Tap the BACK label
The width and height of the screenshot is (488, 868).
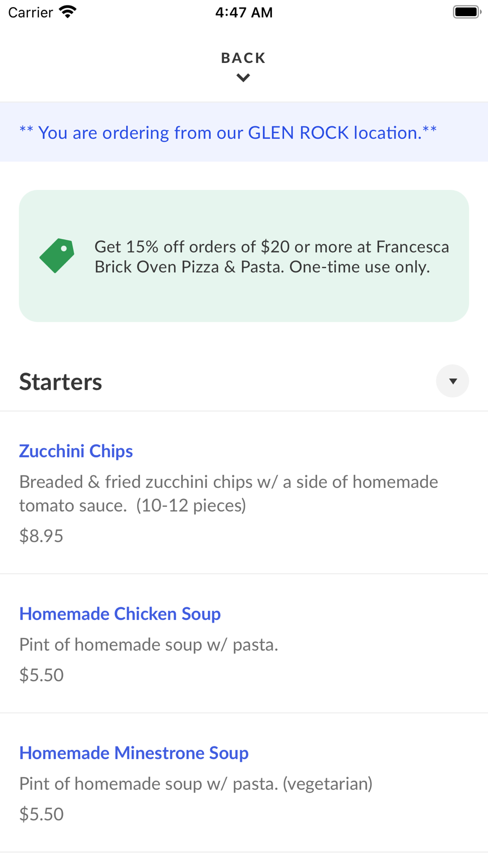244,58
